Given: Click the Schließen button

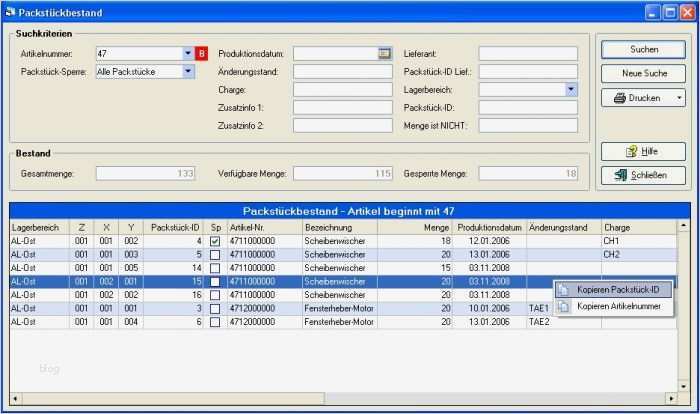Looking at the screenshot, I should (643, 176).
